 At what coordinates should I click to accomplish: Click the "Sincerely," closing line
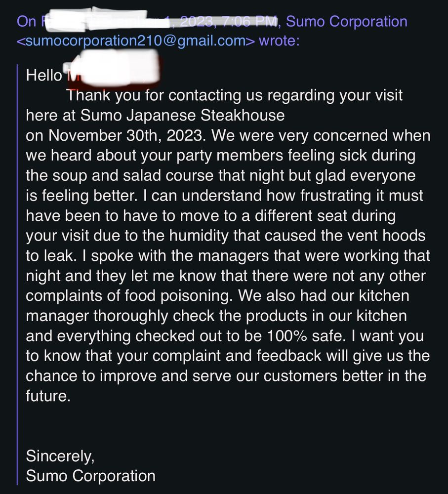pos(60,455)
